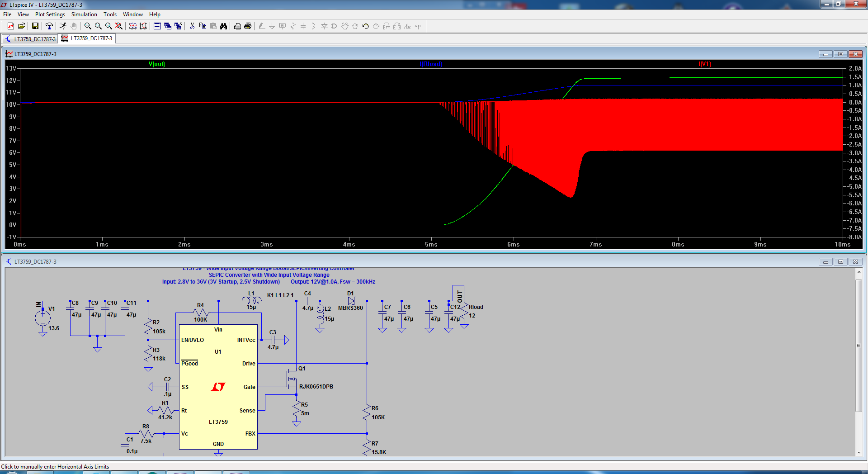
Task: Click the 1.5A right axis label
Action: tap(855, 77)
